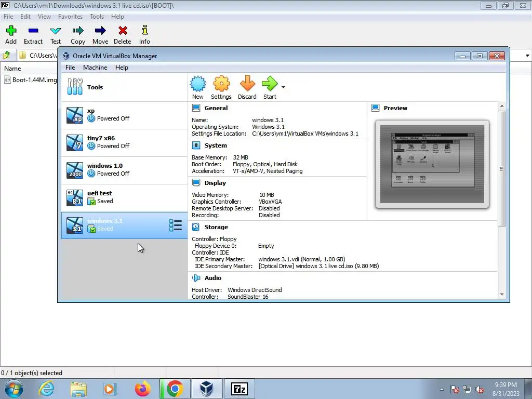Click Audio section speaker icon
Screen dimensions: 532x399
pyautogui.click(x=196, y=278)
